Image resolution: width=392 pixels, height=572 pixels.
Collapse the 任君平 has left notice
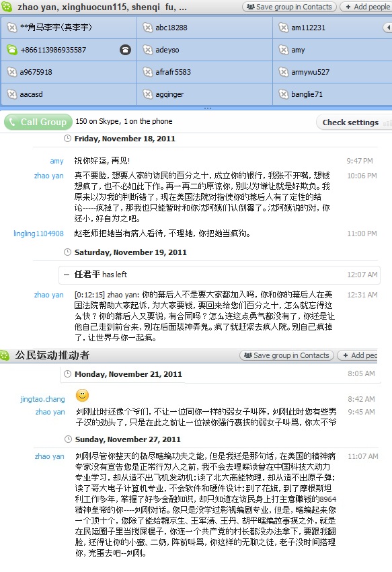67,275
